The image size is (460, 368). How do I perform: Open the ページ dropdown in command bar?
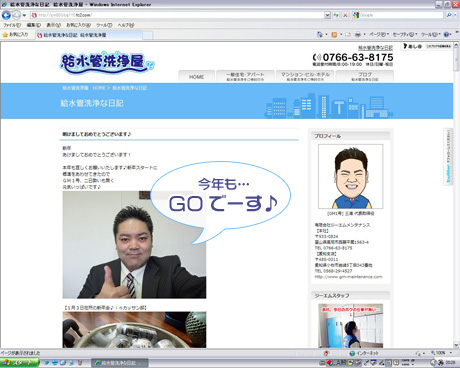tap(379, 34)
